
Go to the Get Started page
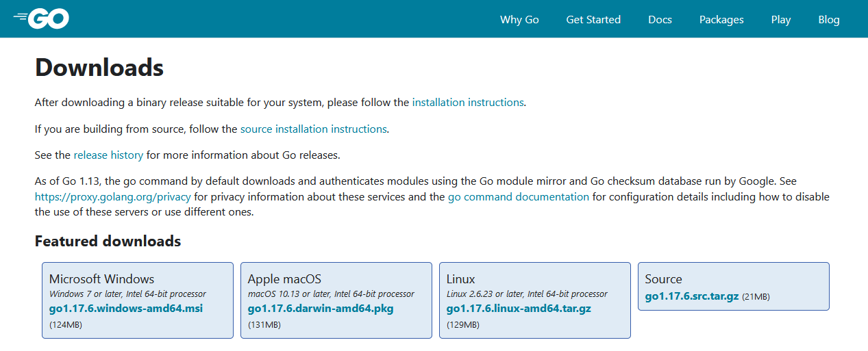click(x=593, y=20)
